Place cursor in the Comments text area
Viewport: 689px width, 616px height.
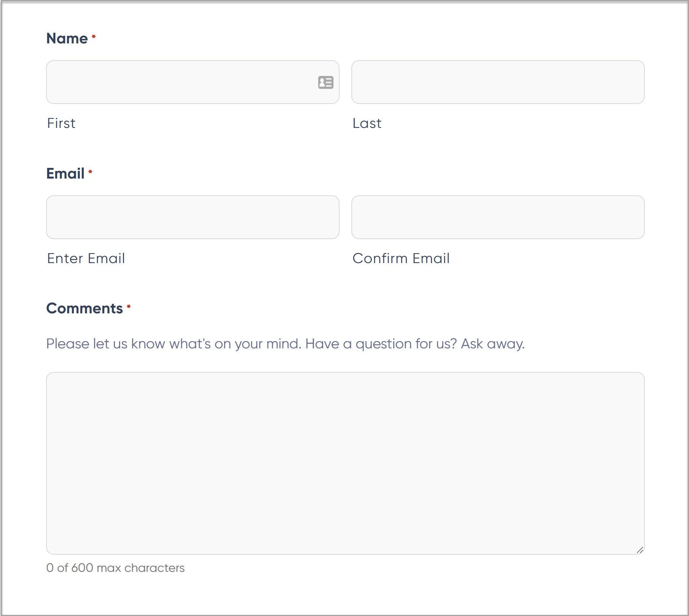(x=345, y=463)
